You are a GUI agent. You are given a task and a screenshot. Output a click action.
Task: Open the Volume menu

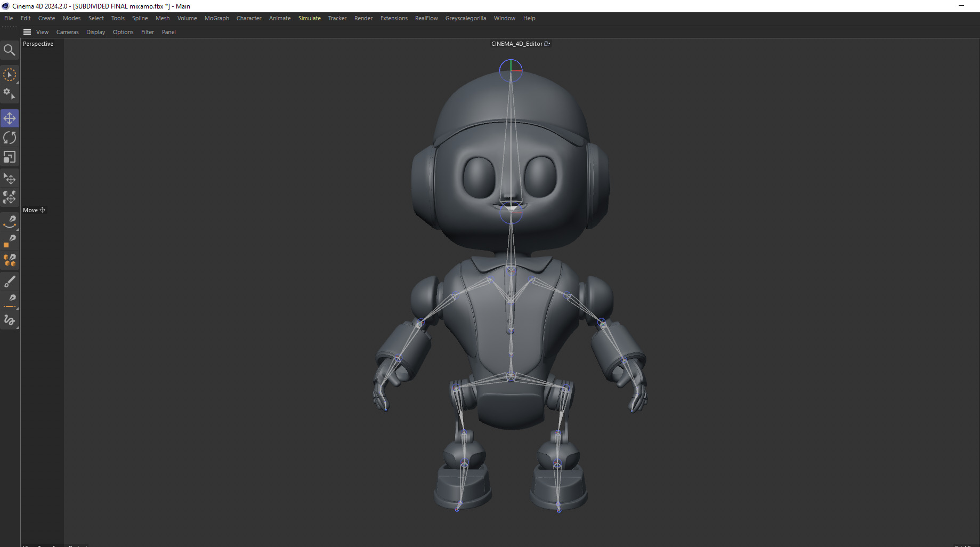(187, 18)
